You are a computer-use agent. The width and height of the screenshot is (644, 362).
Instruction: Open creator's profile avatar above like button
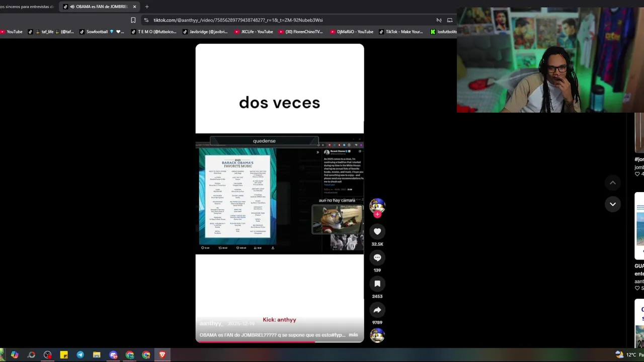(x=377, y=206)
